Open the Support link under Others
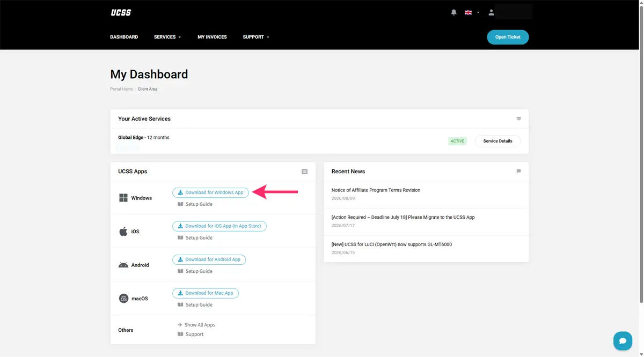The width and height of the screenshot is (644, 357). coord(194,334)
